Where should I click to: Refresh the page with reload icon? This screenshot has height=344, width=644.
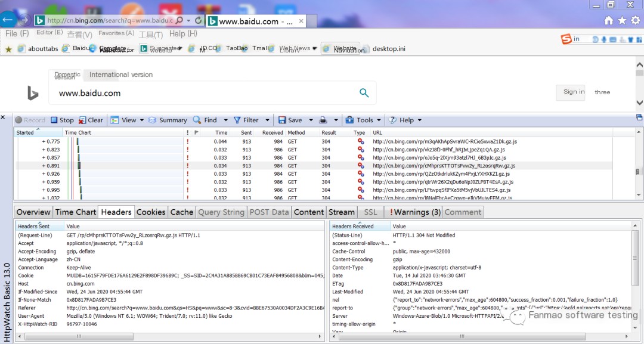pos(198,20)
